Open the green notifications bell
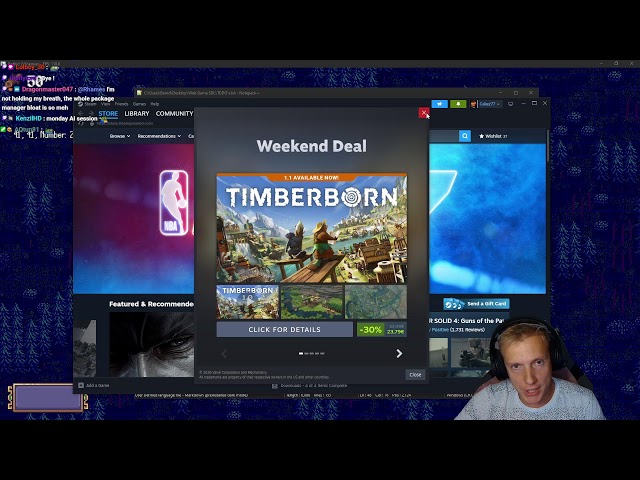Screen dimensions: 640x480 [458, 104]
